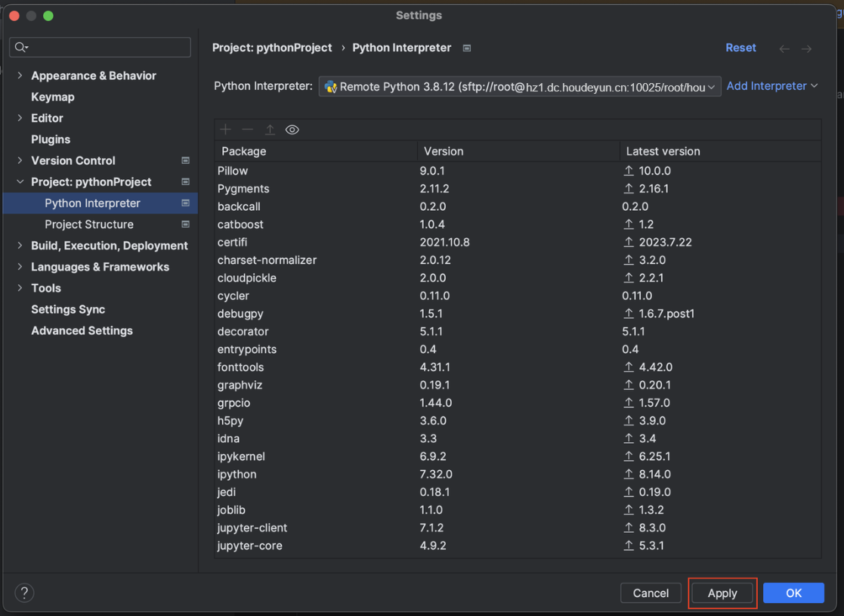This screenshot has width=844, height=616.
Task: Click the back navigation arrow
Action: (x=784, y=48)
